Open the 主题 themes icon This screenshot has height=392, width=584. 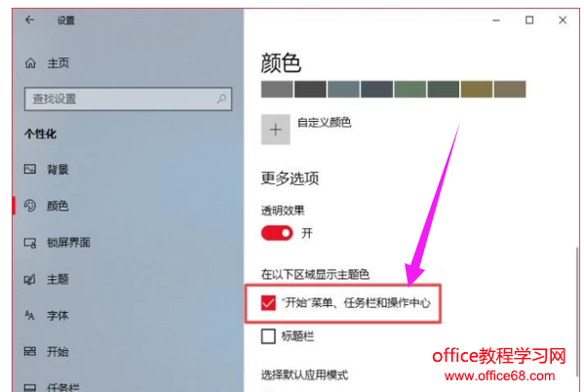30,279
